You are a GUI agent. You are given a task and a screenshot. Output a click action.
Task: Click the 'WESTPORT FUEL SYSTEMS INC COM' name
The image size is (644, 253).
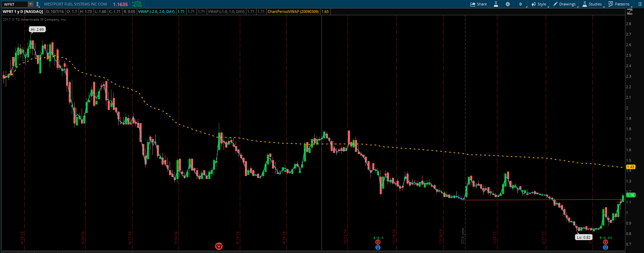[x=75, y=4]
